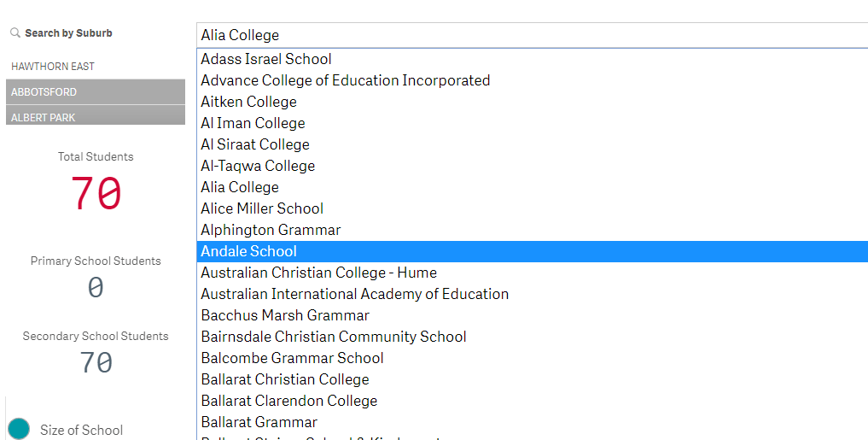Choose Alice Miller School option

[532, 208]
